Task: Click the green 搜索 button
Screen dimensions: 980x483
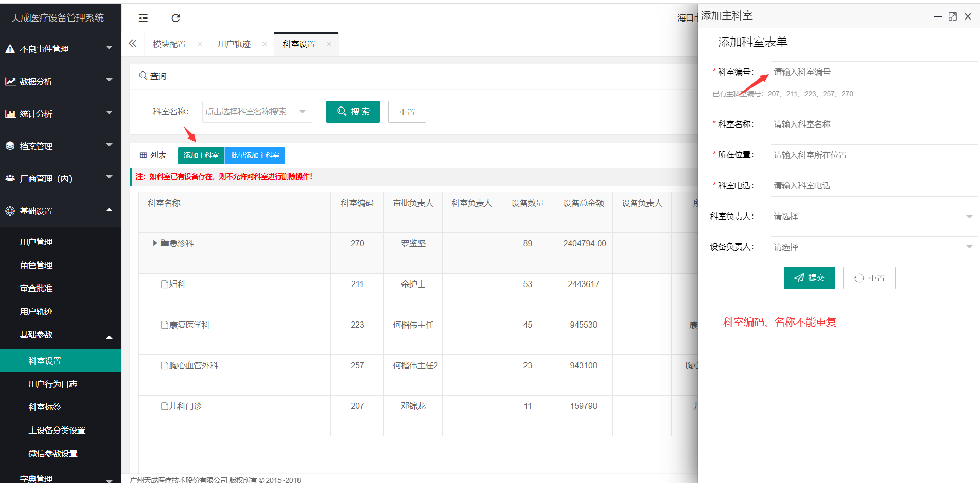Action: 353,112
